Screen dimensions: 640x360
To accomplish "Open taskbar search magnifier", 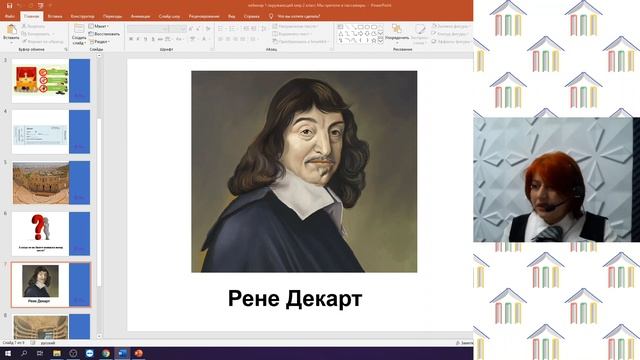I will pos(24,353).
